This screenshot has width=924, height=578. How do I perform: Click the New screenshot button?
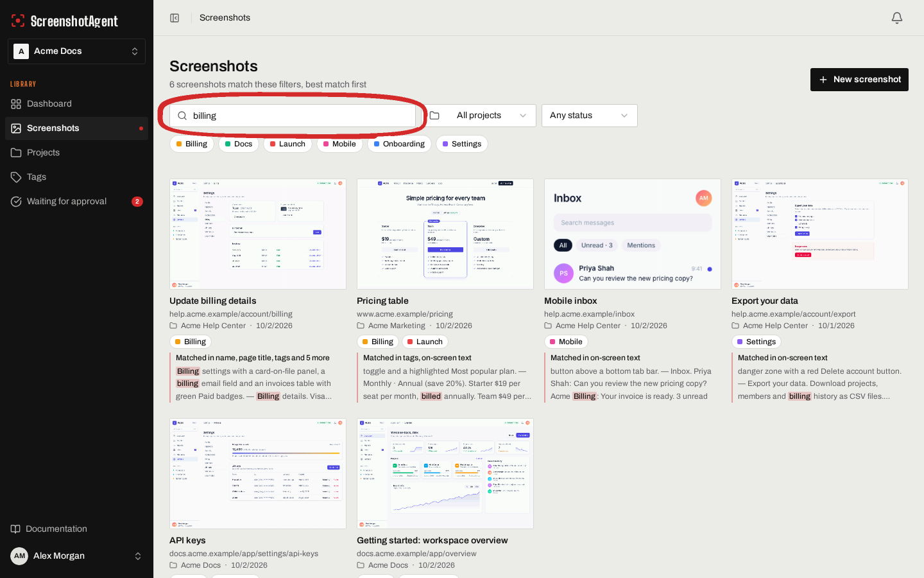[x=859, y=80]
